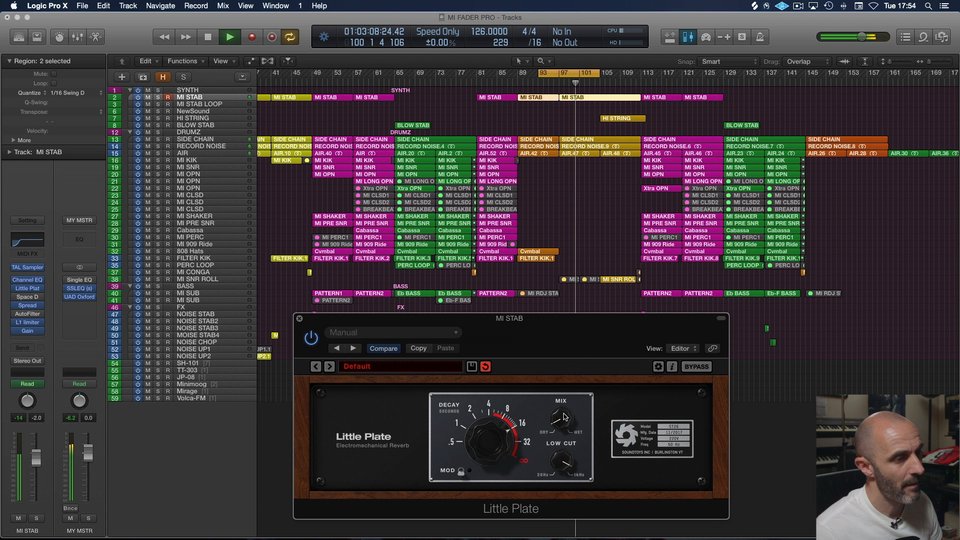Fast forward the playhead
The width and height of the screenshot is (960, 540).
pyautogui.click(x=185, y=37)
